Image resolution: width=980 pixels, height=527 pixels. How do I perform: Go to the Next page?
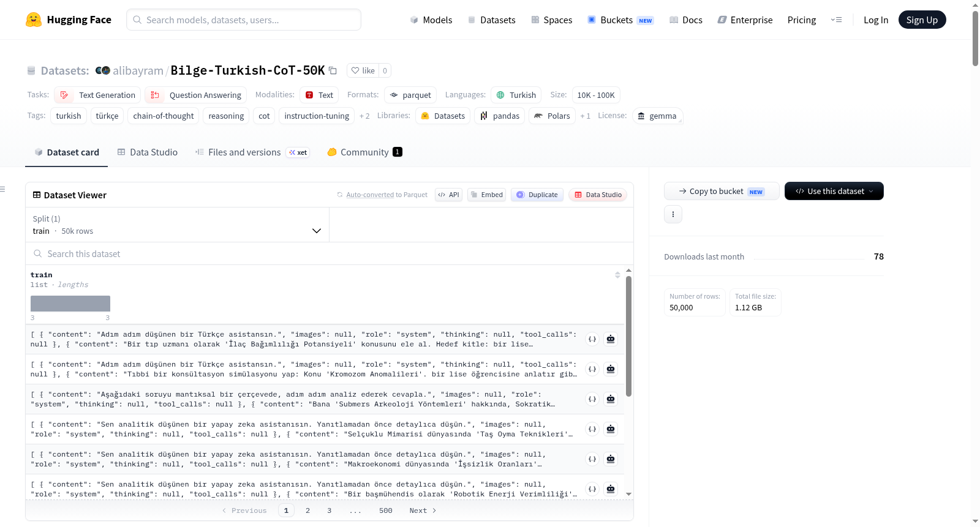pyautogui.click(x=423, y=510)
